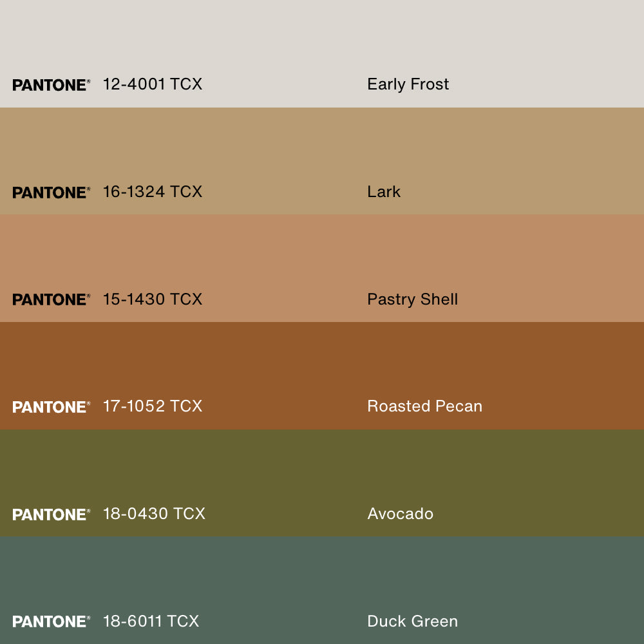Select the 15-1430 TCX color code
Screen dimensions: 644x644
click(153, 299)
